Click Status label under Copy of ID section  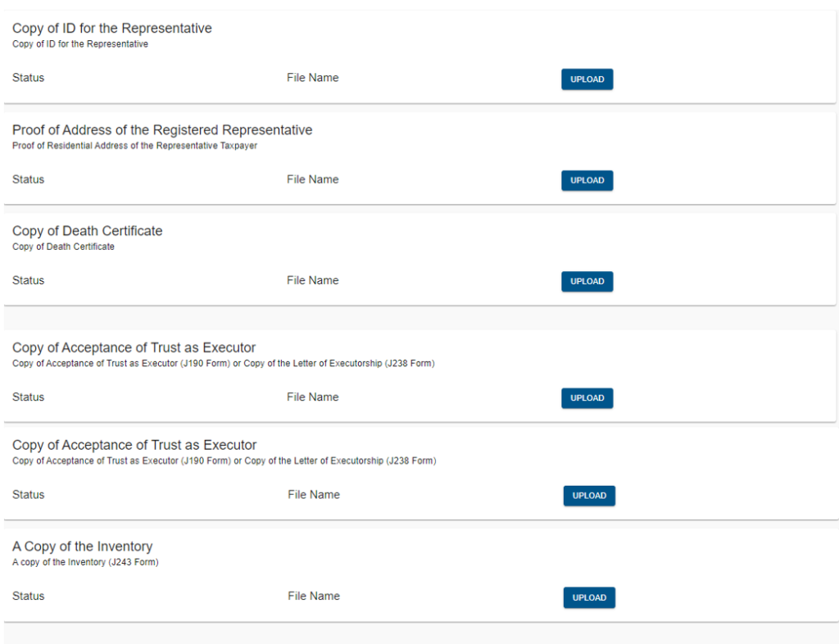(29, 78)
